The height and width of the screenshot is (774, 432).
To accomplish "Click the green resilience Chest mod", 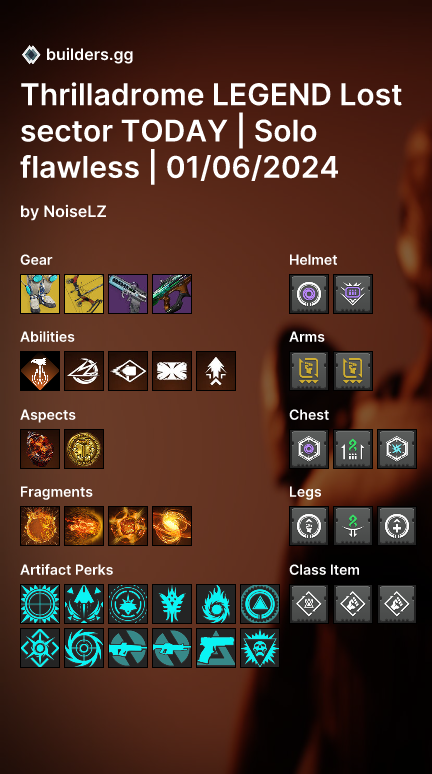I will [353, 449].
